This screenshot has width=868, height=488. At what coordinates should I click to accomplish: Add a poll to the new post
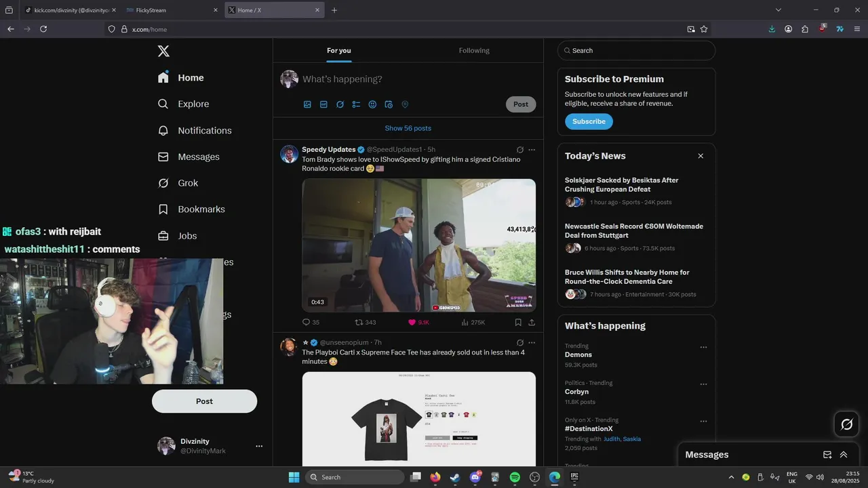tap(356, 104)
